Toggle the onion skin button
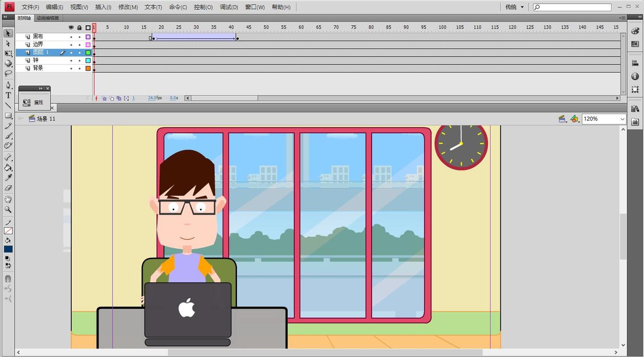Viewport: 644px width, 357px height. click(104, 98)
